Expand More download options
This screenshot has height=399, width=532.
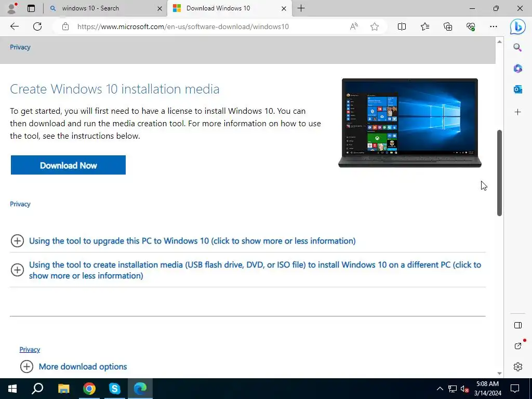tap(83, 367)
